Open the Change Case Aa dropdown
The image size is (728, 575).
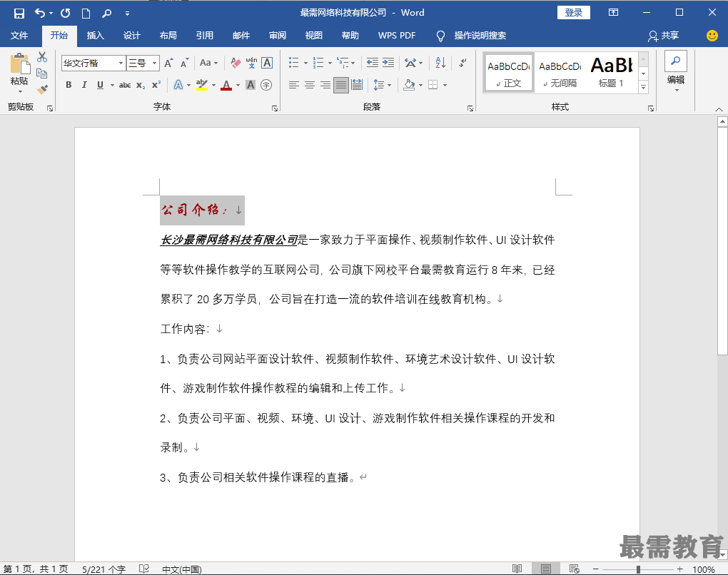tap(208, 63)
